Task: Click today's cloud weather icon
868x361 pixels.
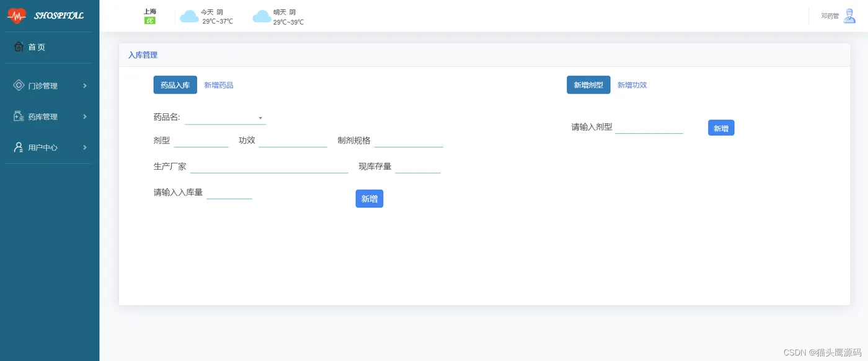Action: [189, 16]
